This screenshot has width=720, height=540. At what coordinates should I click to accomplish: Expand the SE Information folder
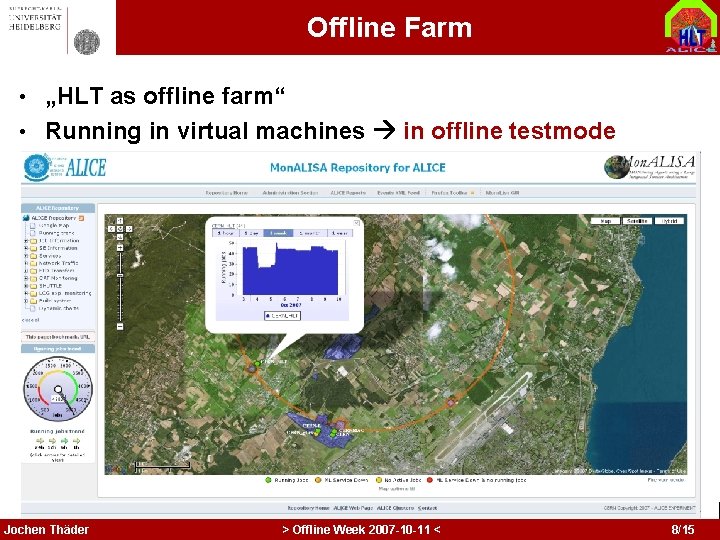pyautogui.click(x=26, y=248)
